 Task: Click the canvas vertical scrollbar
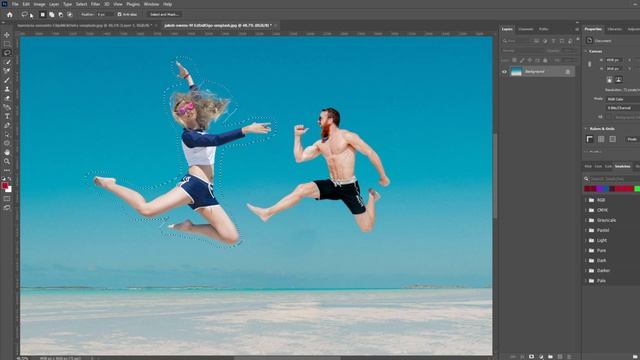tap(495, 176)
